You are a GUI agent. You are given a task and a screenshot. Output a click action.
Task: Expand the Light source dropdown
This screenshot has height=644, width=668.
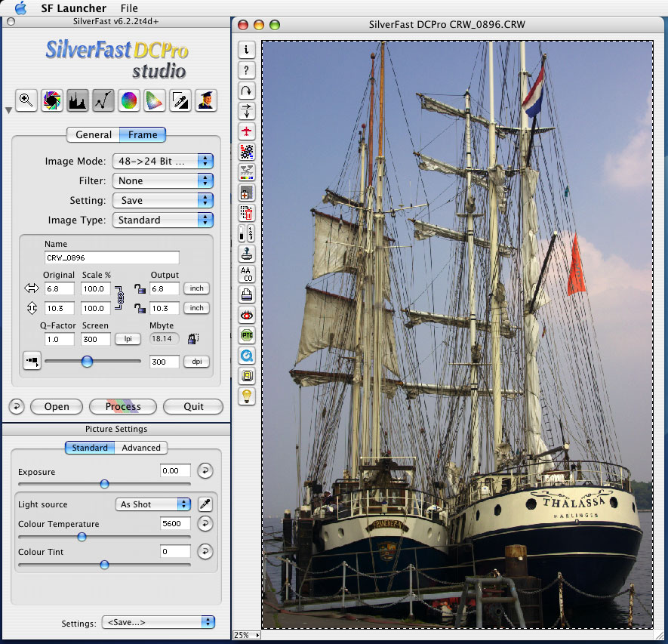pos(153,504)
